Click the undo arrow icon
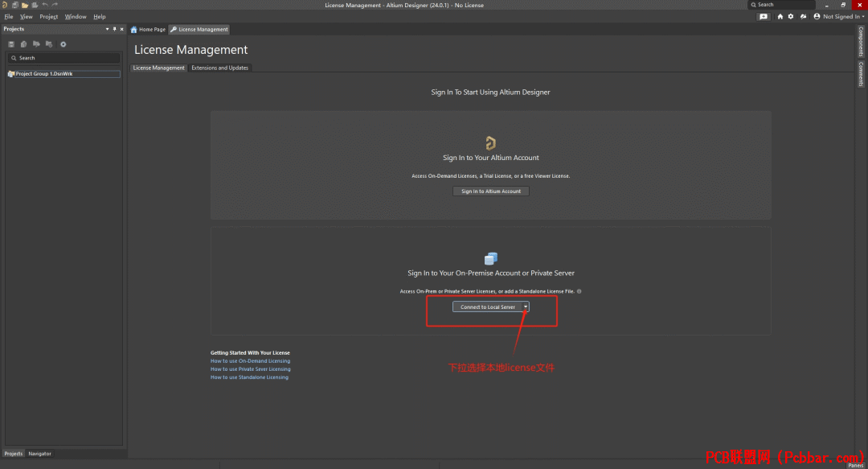This screenshot has height=469, width=868. click(x=45, y=5)
